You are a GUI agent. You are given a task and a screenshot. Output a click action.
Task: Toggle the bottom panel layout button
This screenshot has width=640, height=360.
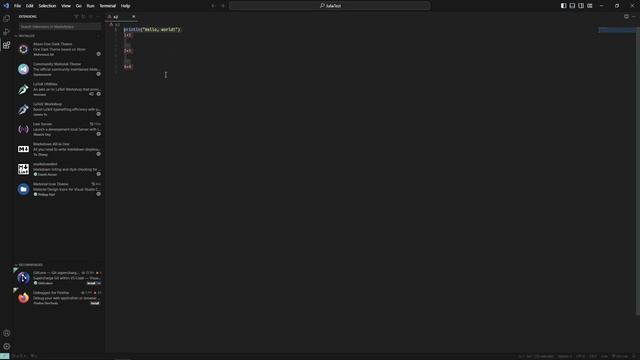pos(572,6)
